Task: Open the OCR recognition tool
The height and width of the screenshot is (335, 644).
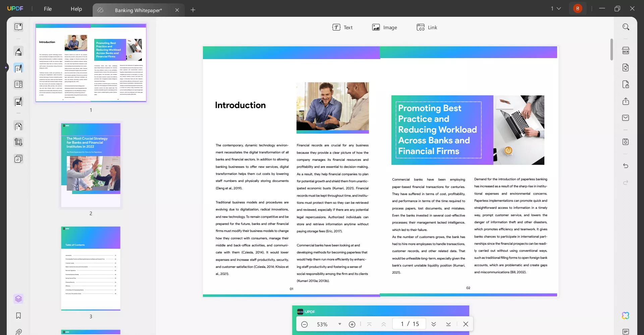Action: point(626,51)
